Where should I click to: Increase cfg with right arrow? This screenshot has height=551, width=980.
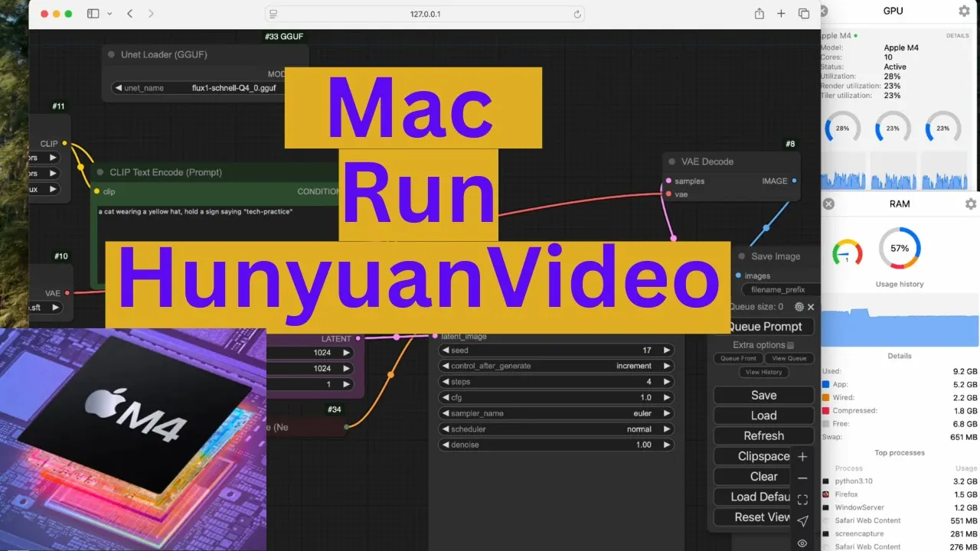(667, 398)
